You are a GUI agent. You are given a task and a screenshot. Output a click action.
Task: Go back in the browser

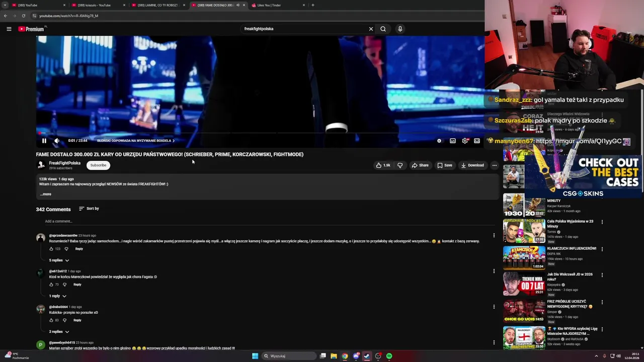(6, 16)
